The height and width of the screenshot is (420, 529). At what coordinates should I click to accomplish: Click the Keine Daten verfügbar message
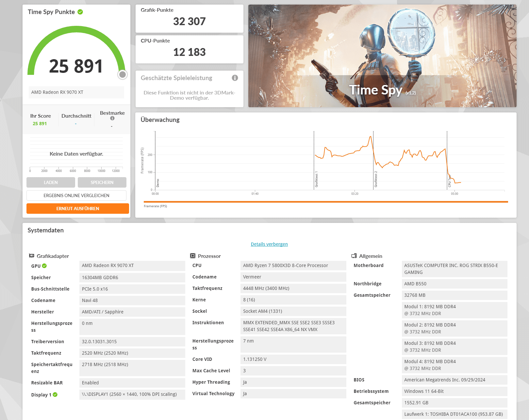[76, 154]
